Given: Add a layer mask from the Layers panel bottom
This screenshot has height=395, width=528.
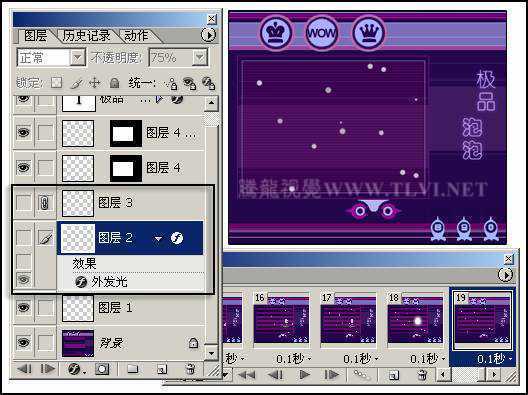Looking at the screenshot, I should 102,369.
